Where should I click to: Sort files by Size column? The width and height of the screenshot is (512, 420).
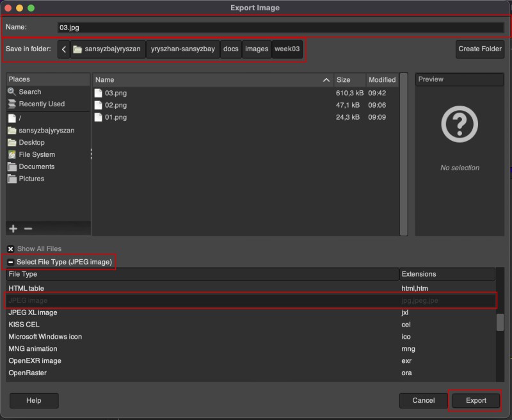(349, 79)
